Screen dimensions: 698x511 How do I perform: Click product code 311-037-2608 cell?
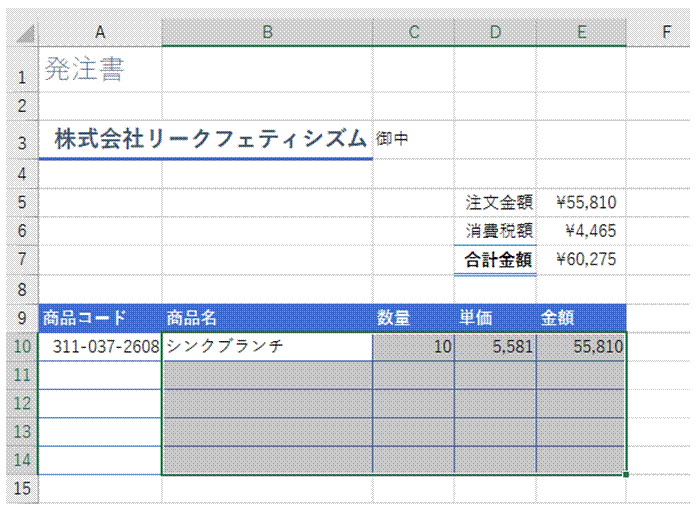coord(100,346)
